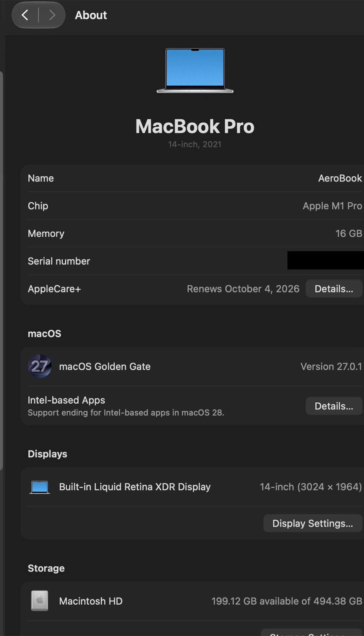Click the Name row label

pyautogui.click(x=41, y=178)
